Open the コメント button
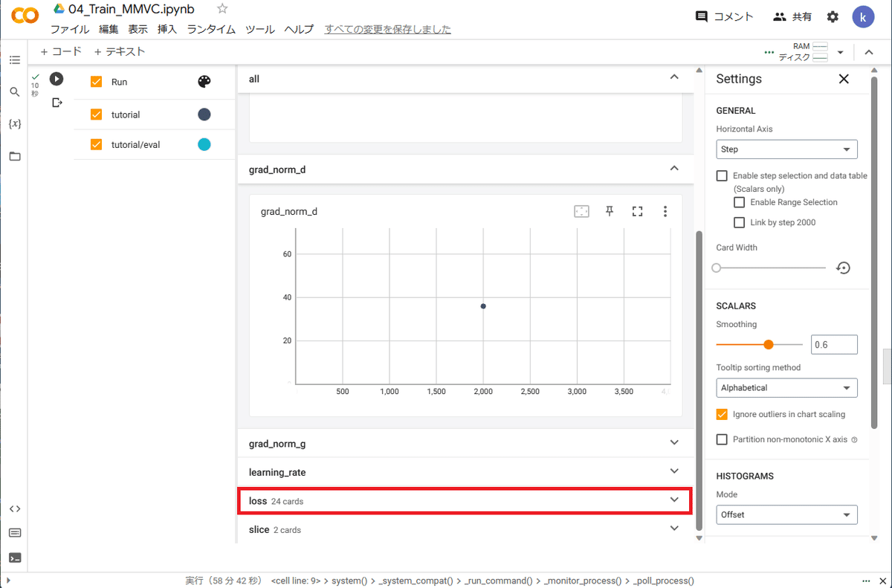Image resolution: width=892 pixels, height=588 pixels. point(724,16)
